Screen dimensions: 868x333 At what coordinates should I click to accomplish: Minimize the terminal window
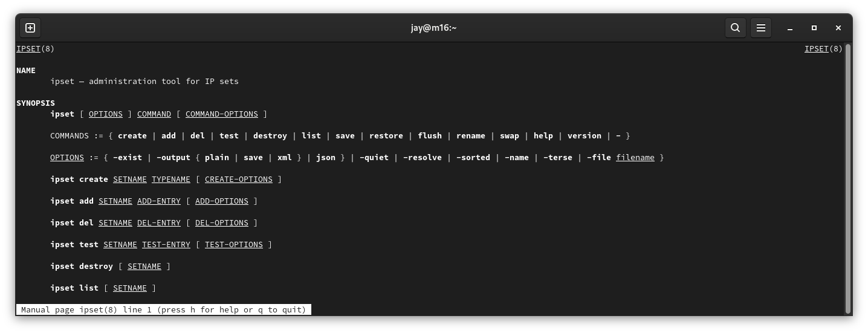coord(789,28)
